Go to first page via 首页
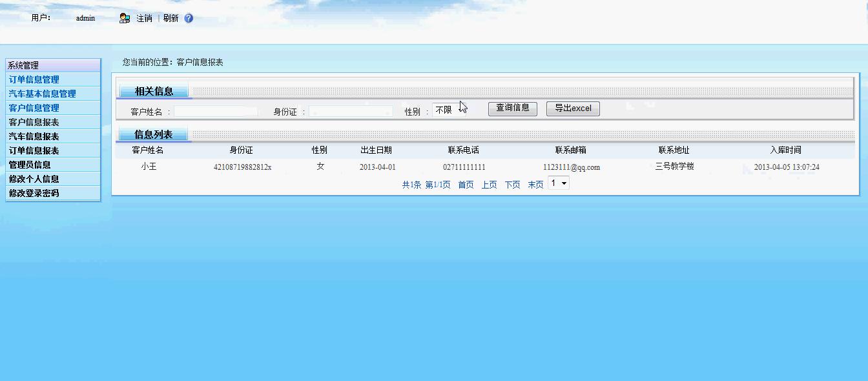868x381 pixels. [466, 185]
